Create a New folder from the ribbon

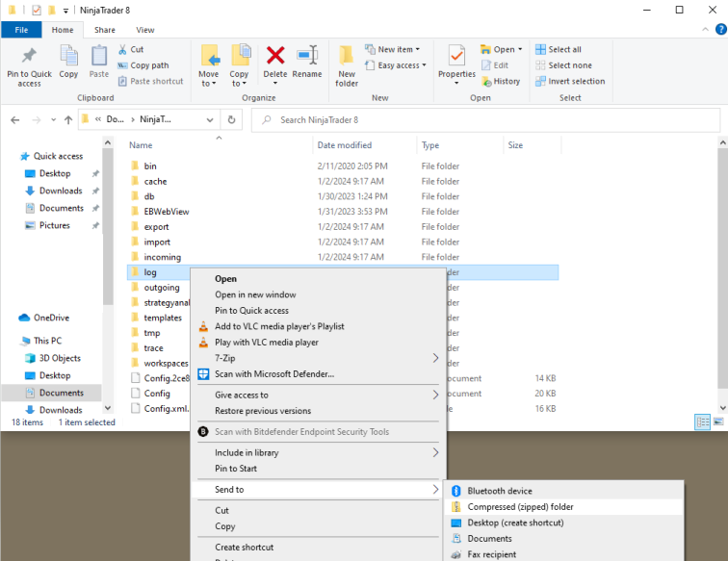click(x=347, y=65)
